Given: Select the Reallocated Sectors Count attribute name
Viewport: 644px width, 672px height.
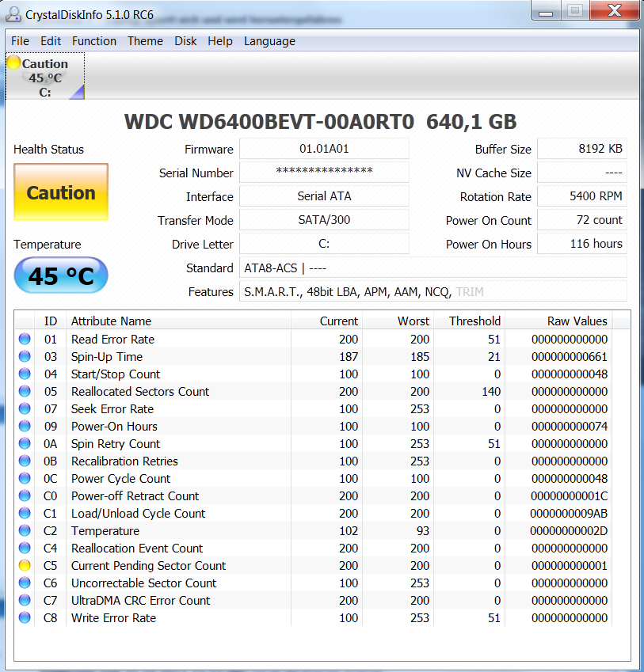Looking at the screenshot, I should (140, 392).
